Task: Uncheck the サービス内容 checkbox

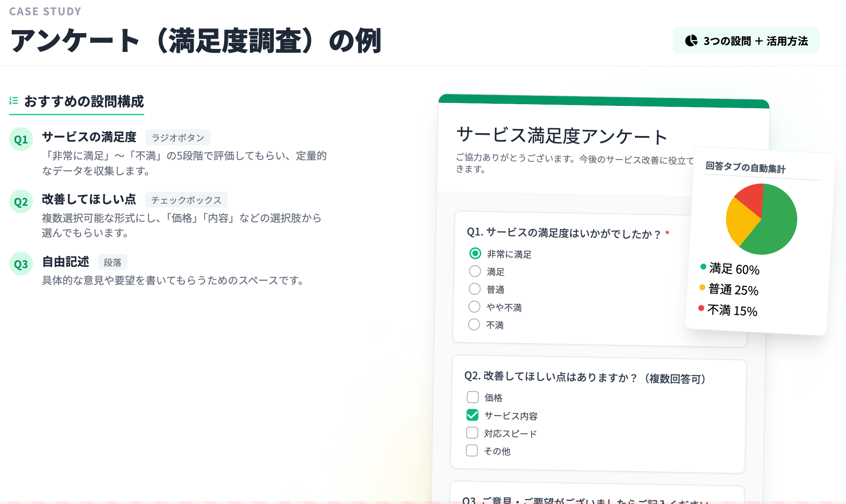Action: click(x=472, y=415)
